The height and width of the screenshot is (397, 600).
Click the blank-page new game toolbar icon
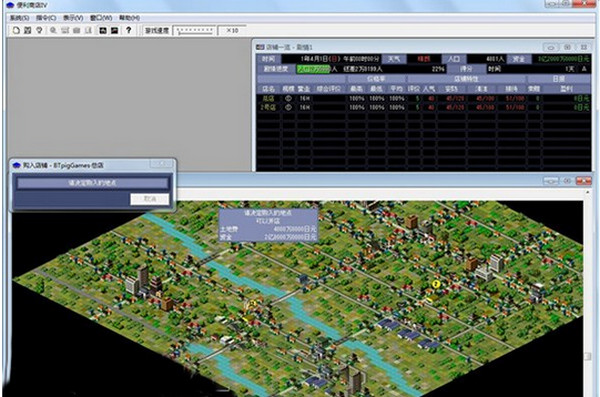click(16, 30)
